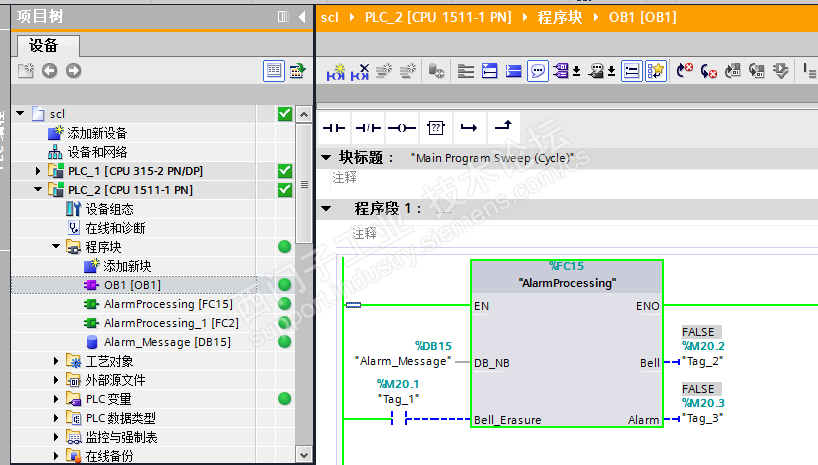Screen dimensions: 818x465
Task: Click the close branch arrow icon
Action: tap(503, 127)
